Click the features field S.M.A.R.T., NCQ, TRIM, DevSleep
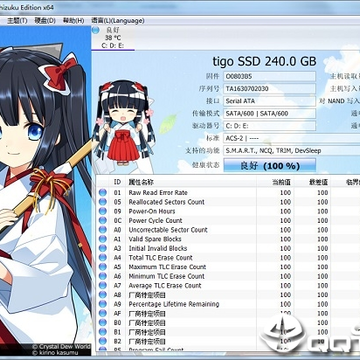The width and height of the screenshot is (360, 360). [x=292, y=151]
